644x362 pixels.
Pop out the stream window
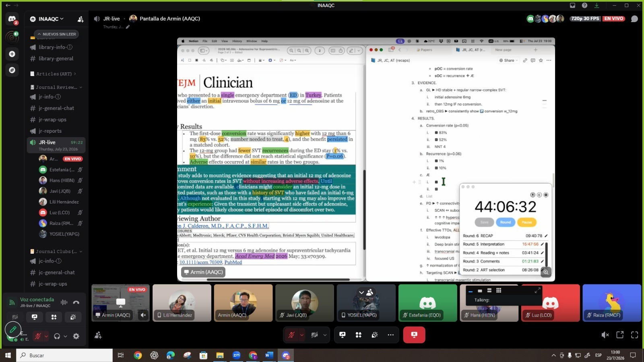pyautogui.click(x=620, y=335)
